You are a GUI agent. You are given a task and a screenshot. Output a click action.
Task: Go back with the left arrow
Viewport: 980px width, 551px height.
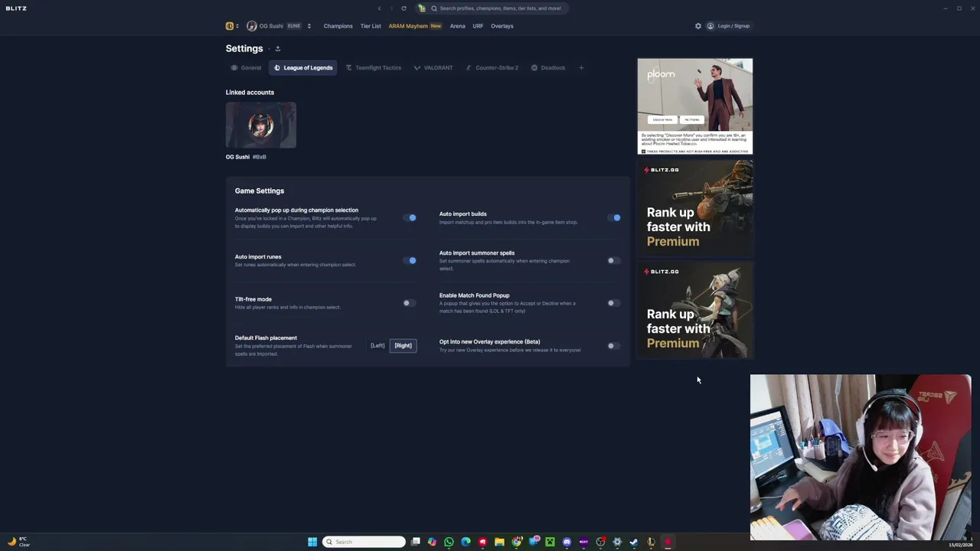[x=379, y=8]
